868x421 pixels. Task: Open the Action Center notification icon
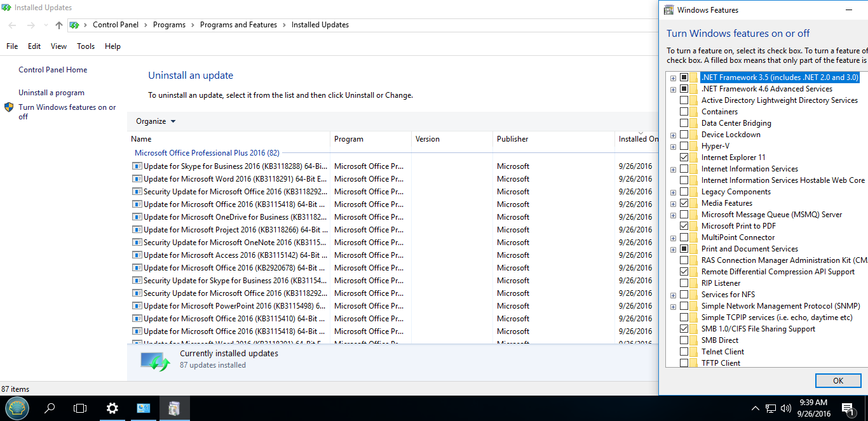847,408
